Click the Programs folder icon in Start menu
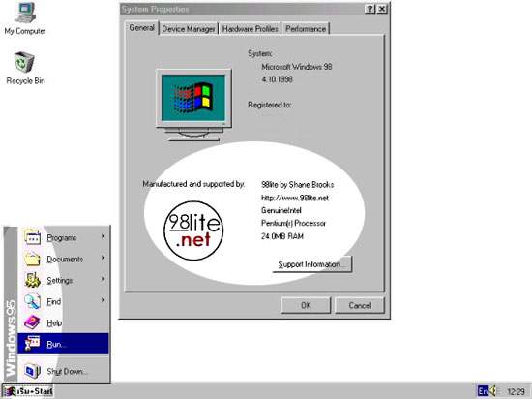Viewport: 532px width, 399px height. coord(33,237)
